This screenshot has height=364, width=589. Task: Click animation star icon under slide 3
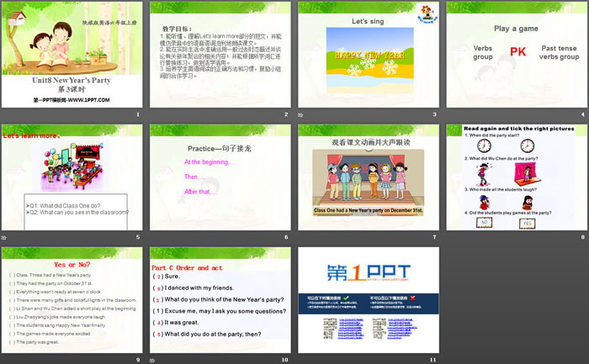300,115
